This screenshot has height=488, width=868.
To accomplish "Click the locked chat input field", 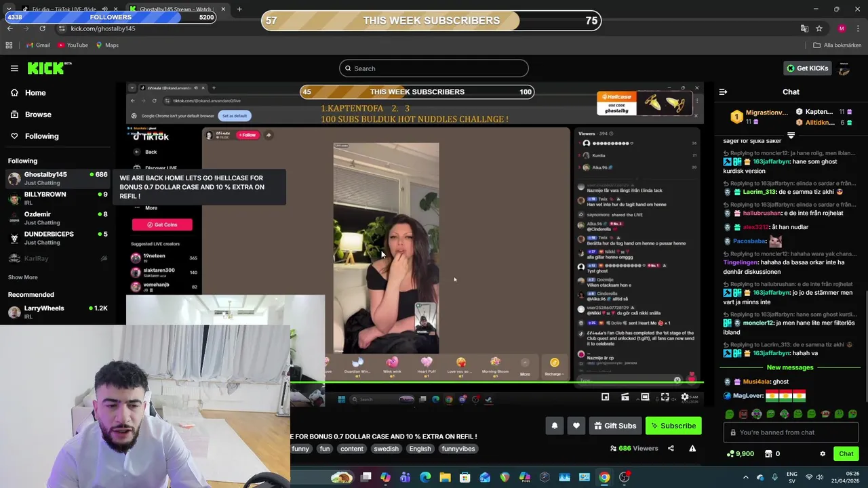I will [x=791, y=432].
